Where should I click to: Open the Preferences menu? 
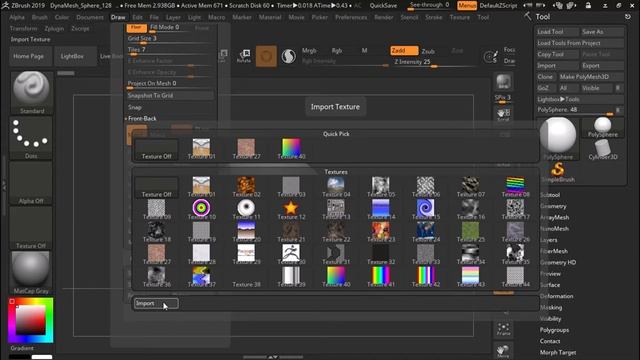[x=351, y=17]
